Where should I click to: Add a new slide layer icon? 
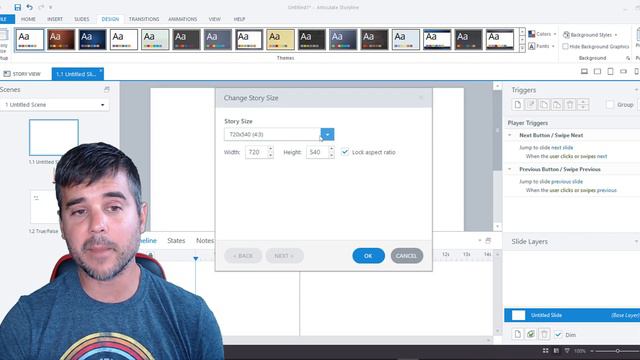518,334
